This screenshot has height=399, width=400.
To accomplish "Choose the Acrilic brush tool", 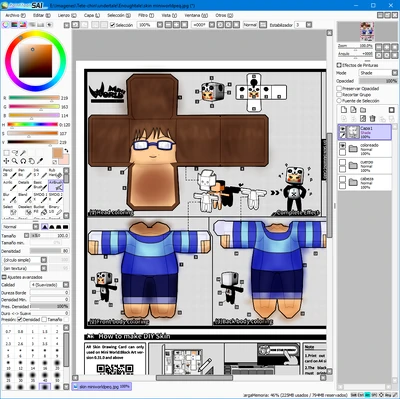I will click(10, 186).
